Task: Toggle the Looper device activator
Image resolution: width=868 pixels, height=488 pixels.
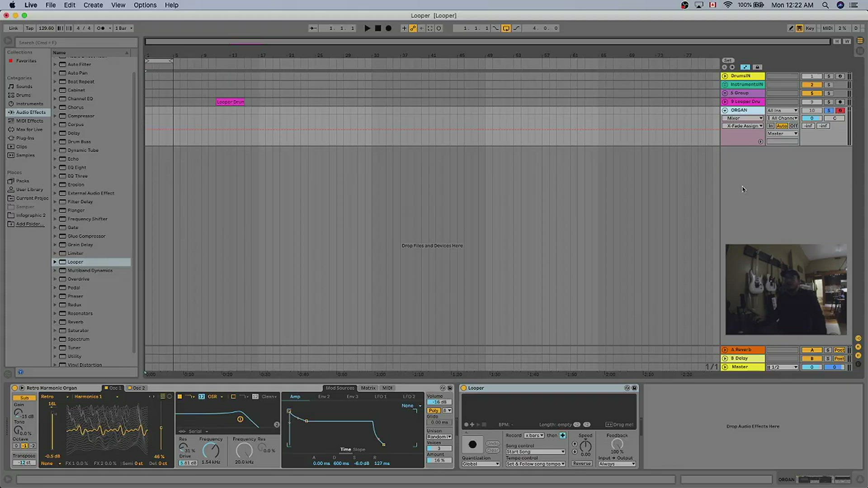Action: tap(463, 388)
